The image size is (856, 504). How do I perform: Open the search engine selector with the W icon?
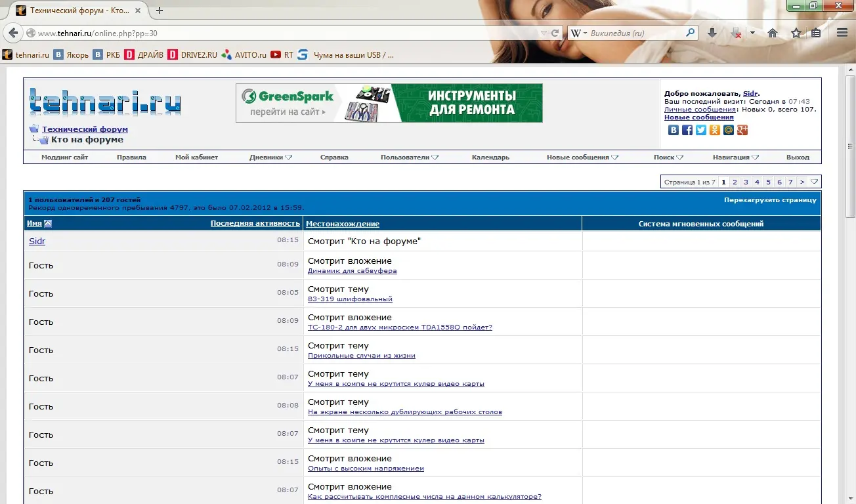[x=578, y=33]
